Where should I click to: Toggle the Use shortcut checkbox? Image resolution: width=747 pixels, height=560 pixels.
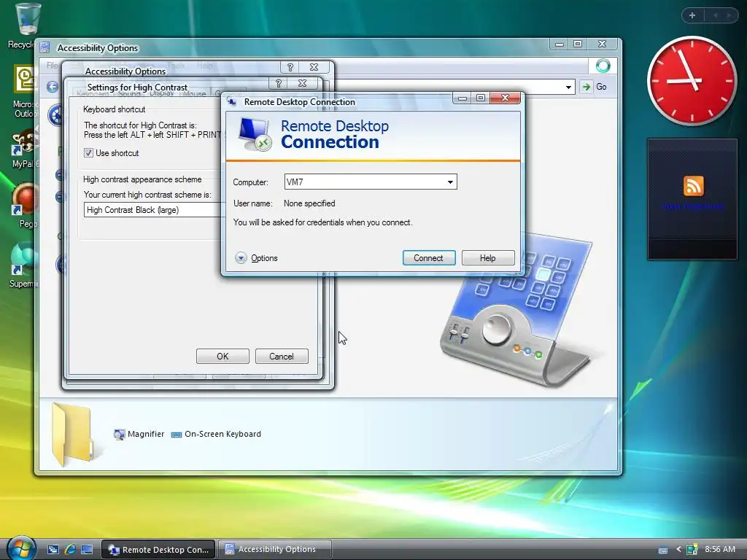(88, 153)
